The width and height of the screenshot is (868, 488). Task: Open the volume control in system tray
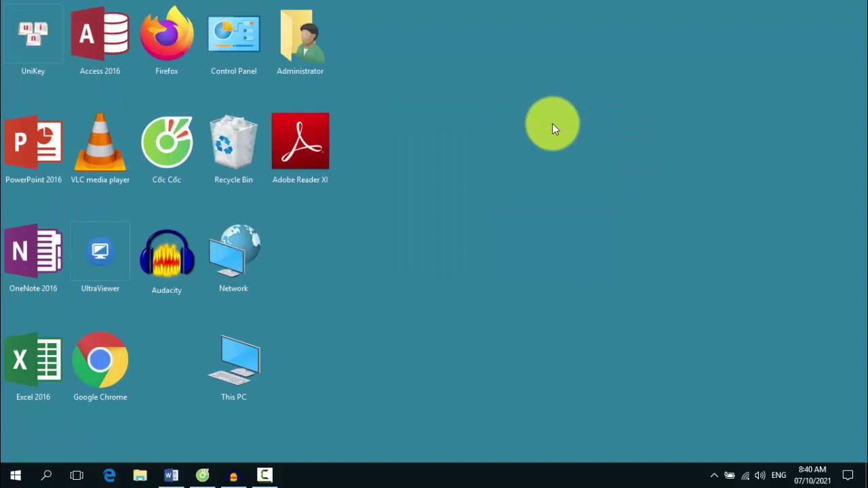pos(760,475)
